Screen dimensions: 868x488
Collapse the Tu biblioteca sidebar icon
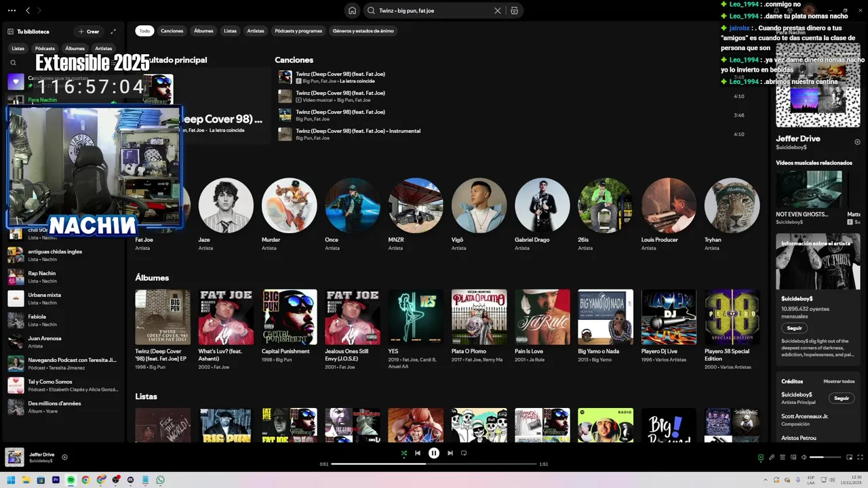(x=11, y=31)
